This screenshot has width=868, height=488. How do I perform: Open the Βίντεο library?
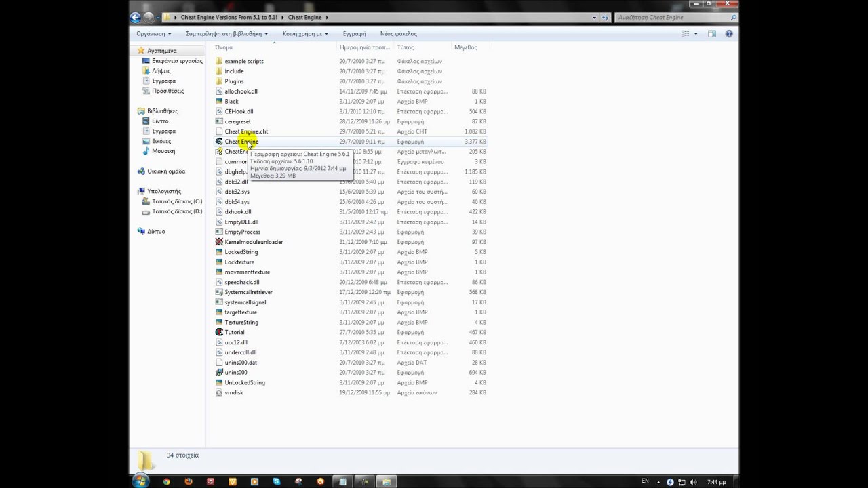160,121
